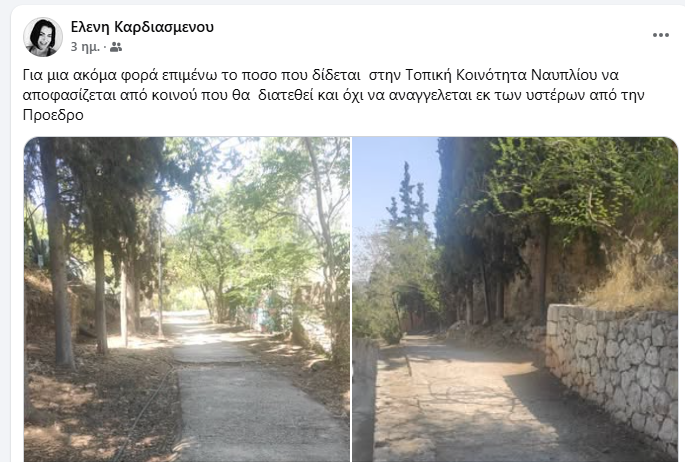The width and height of the screenshot is (685, 462).
Task: Click the colorful graffiti in left photo
Action: [x=266, y=312]
